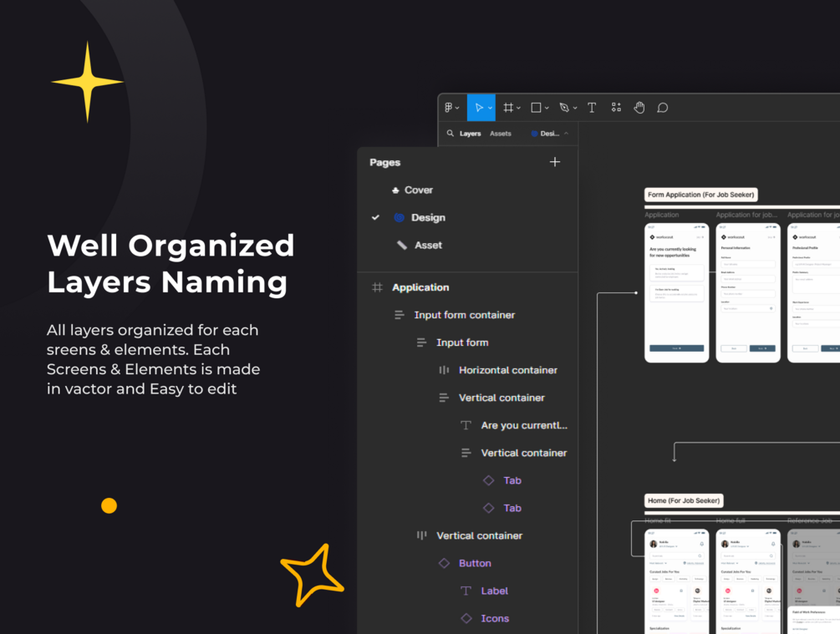
Task: Add a new page with plus icon
Action: tap(555, 162)
